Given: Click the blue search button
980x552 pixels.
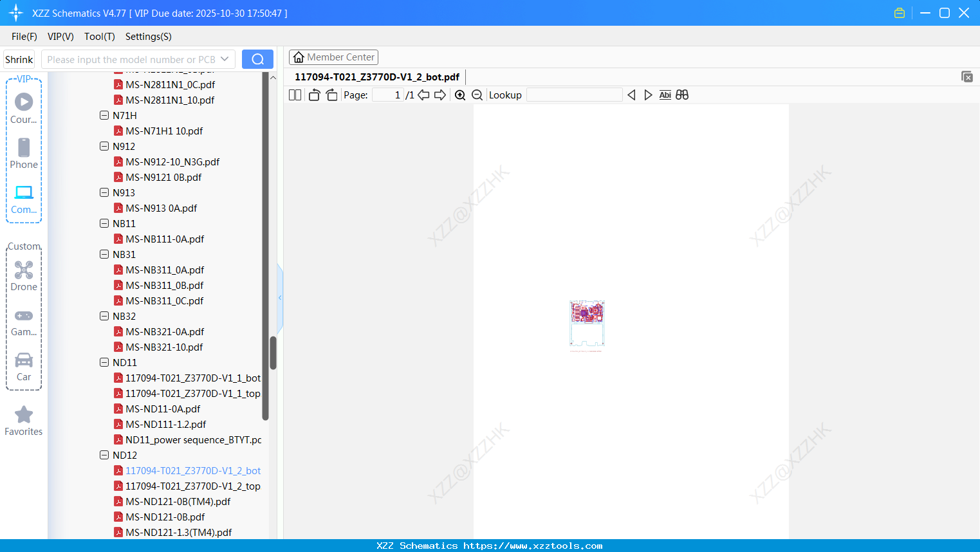Looking at the screenshot, I should click(x=257, y=59).
